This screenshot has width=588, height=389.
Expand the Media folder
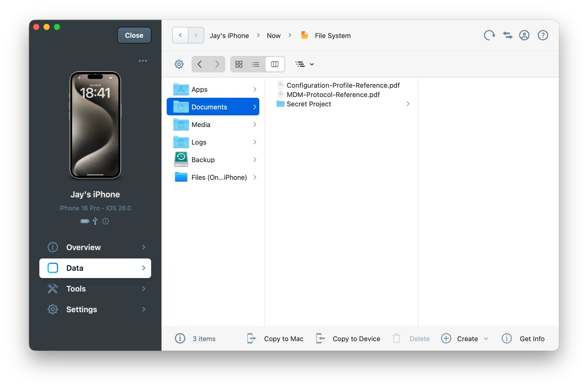pos(255,124)
